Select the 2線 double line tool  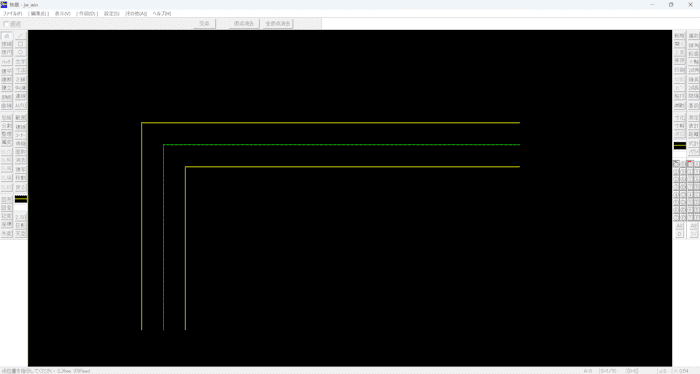click(x=21, y=79)
